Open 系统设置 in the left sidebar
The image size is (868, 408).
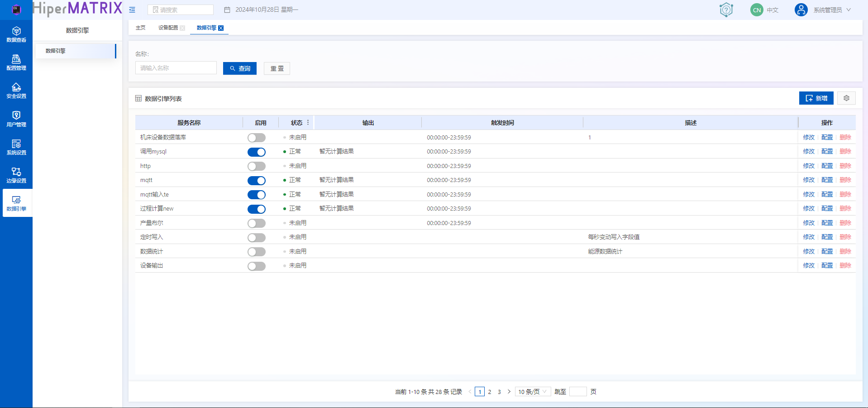[x=16, y=147]
